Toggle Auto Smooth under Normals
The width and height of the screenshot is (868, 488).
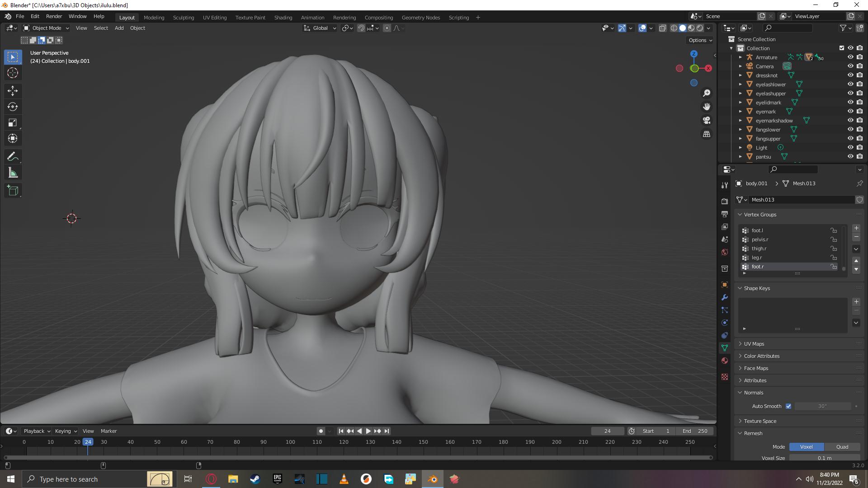click(788, 406)
